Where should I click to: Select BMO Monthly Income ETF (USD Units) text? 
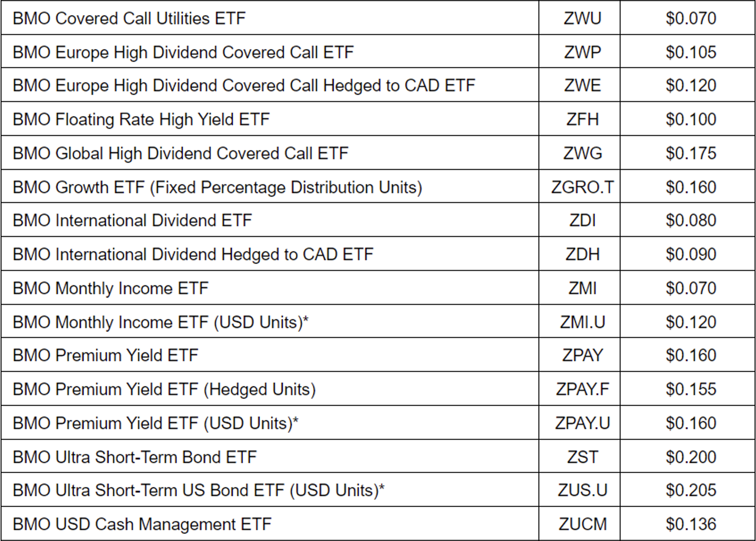pos(160,322)
